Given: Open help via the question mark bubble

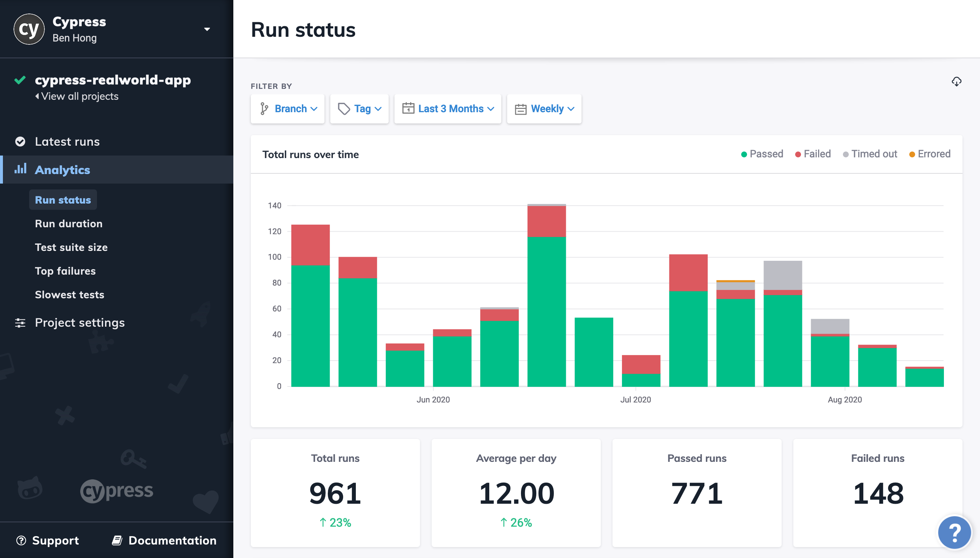Looking at the screenshot, I should pos(954,532).
